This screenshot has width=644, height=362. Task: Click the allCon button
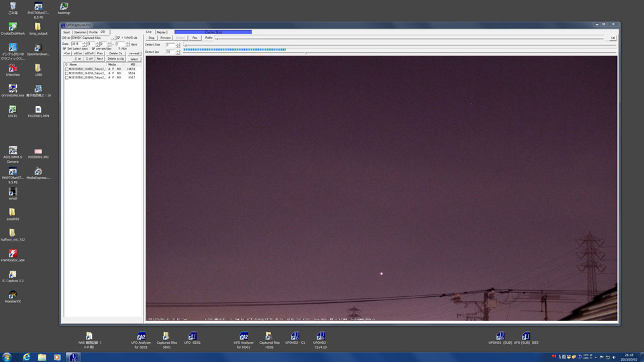coord(78,54)
